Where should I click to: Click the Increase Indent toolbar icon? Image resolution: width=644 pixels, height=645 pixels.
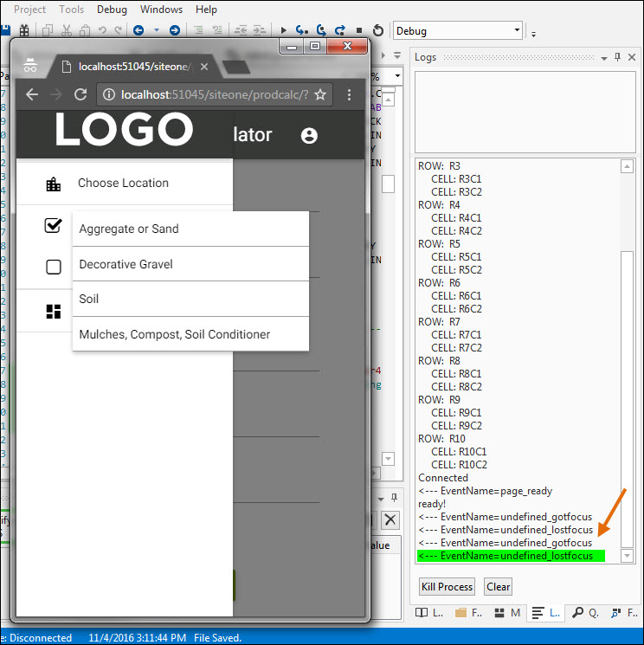coord(259,30)
